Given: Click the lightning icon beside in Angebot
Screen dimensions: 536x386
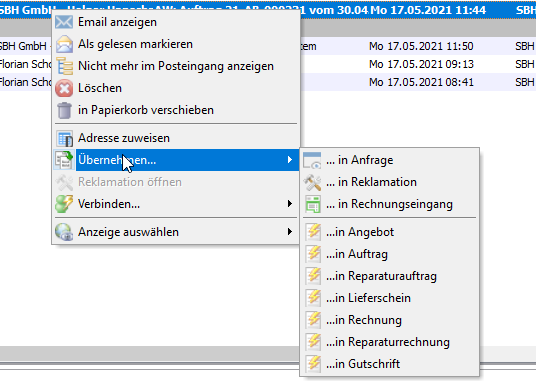Looking at the screenshot, I should pos(313,232).
